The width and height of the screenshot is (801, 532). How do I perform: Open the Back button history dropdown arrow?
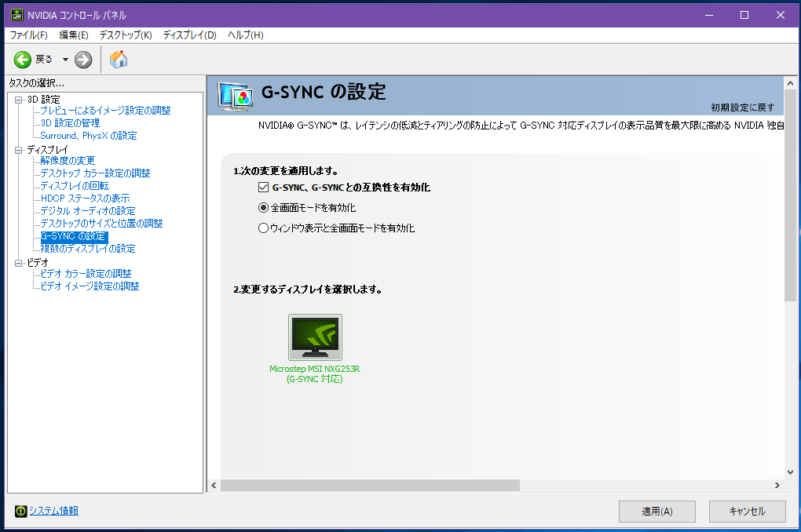tap(65, 60)
